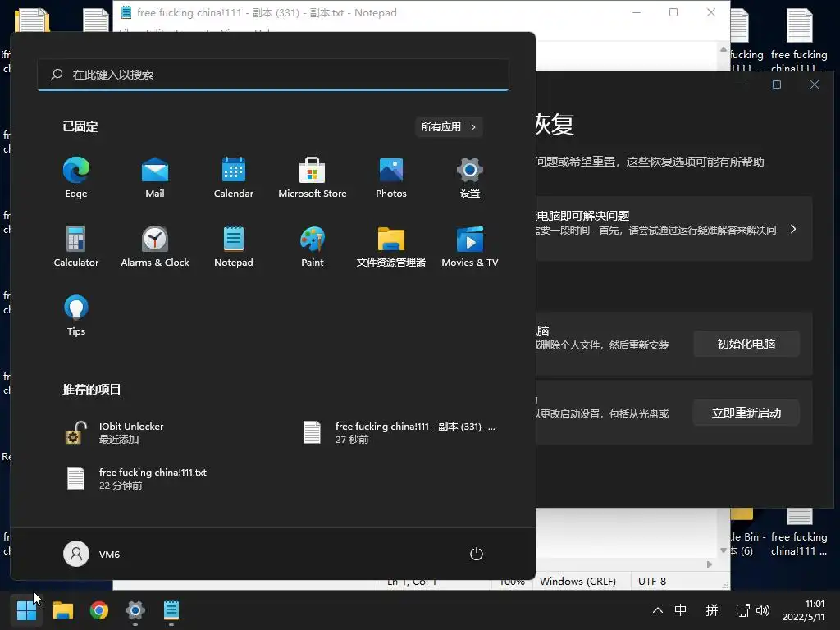Image resolution: width=840 pixels, height=630 pixels.
Task: Switch to Notepad from the taskbar
Action: (x=171, y=610)
